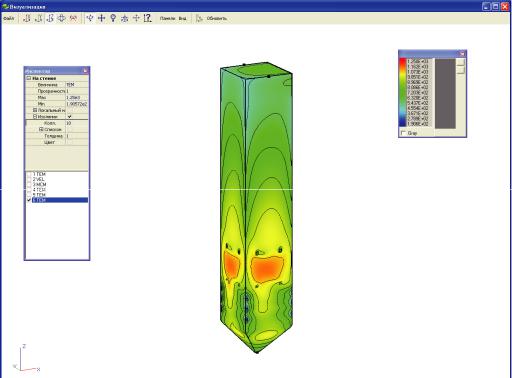The width and height of the screenshot is (512, 378).
Task: Open the Файл menu
Action: (x=8, y=18)
